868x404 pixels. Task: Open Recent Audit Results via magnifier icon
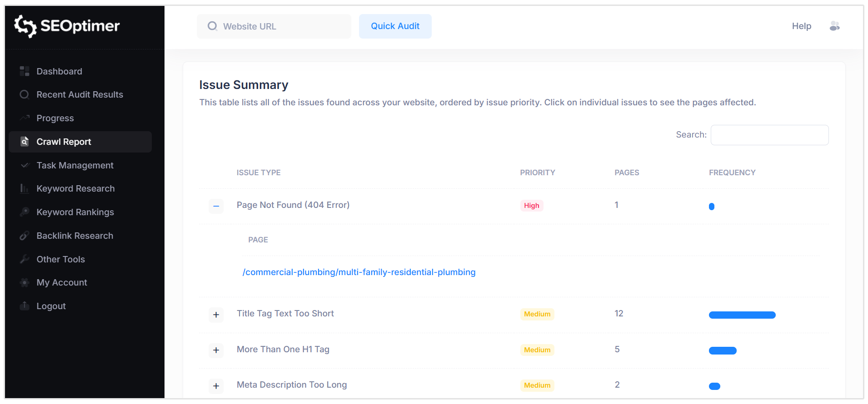pos(25,94)
